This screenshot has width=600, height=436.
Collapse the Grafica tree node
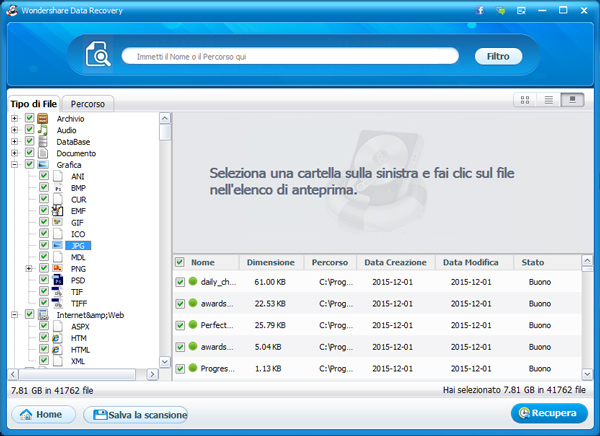[15, 165]
